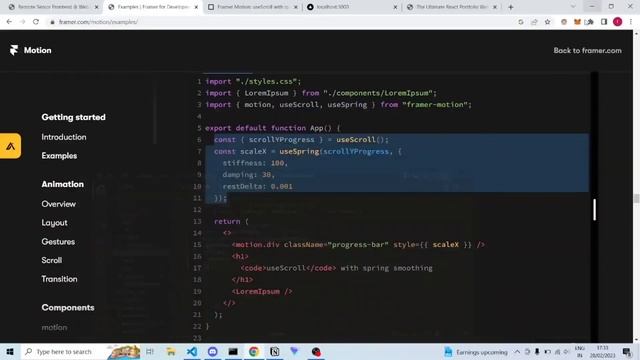The width and height of the screenshot is (640, 360).
Task: Click the Earnings upcoming taskbar widget
Action: 476,351
